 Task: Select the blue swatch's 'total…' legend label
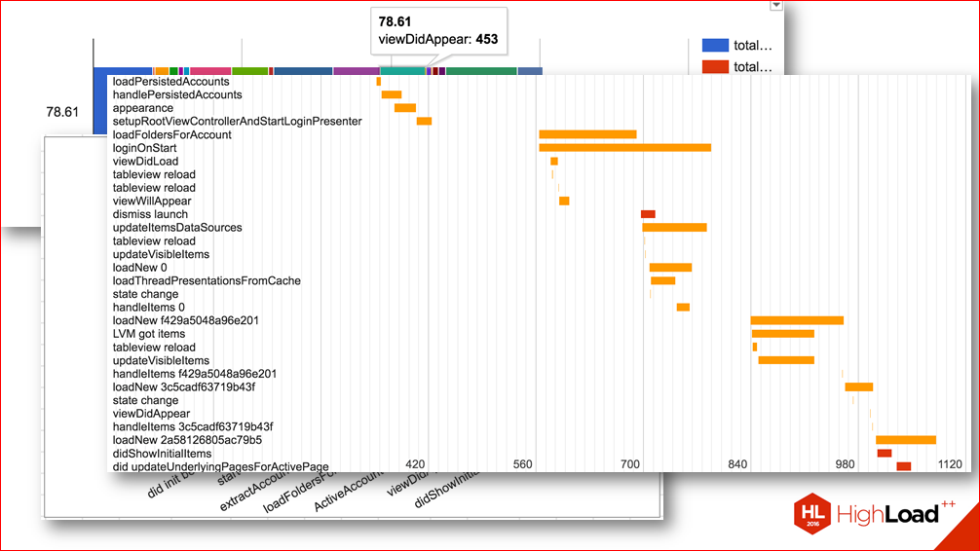click(752, 45)
